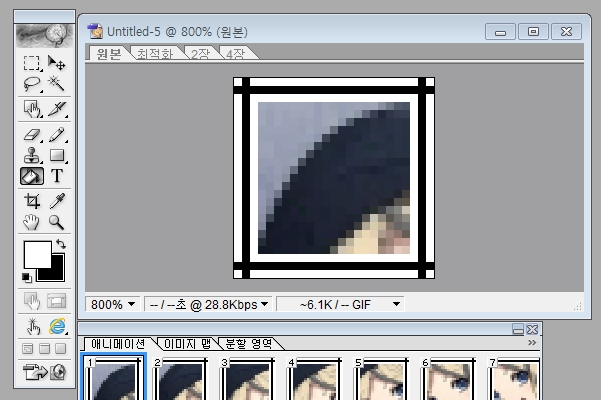Open the foreground white color swatch
Viewport: 601px width, 400px height.
click(x=37, y=254)
